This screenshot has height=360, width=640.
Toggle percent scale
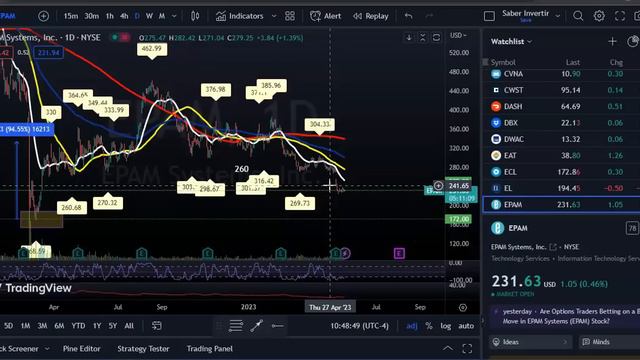click(429, 326)
